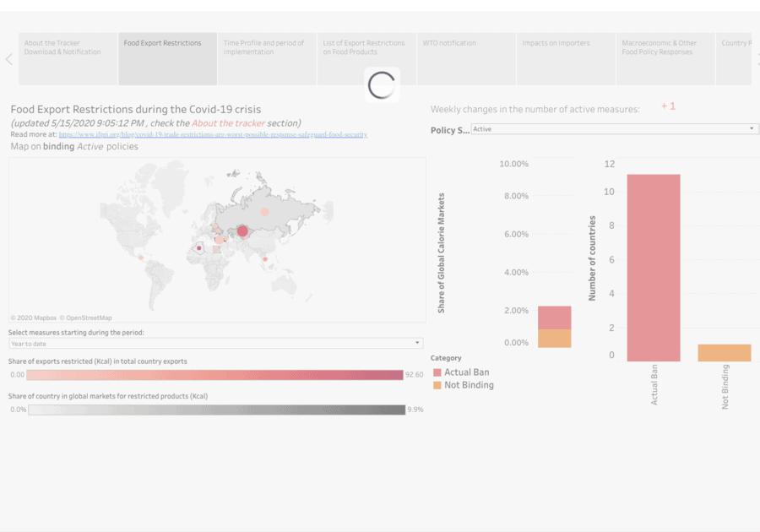Click the exports restricted red gradient legend
This screenshot has width=760, height=532.
pos(215,374)
